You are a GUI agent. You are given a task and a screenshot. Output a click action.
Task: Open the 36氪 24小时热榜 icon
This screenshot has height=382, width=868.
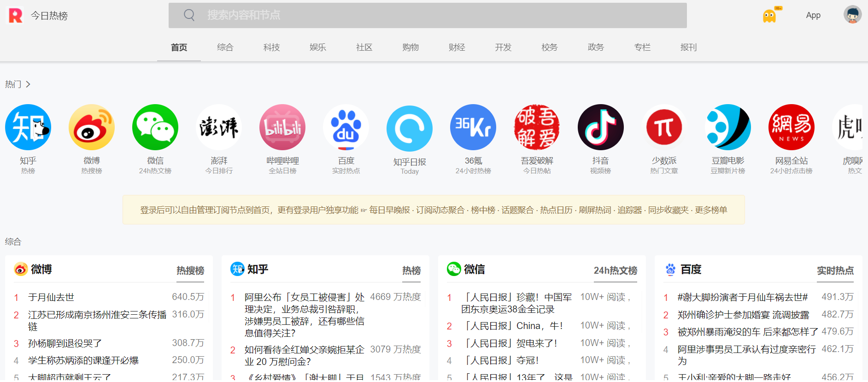(x=473, y=127)
